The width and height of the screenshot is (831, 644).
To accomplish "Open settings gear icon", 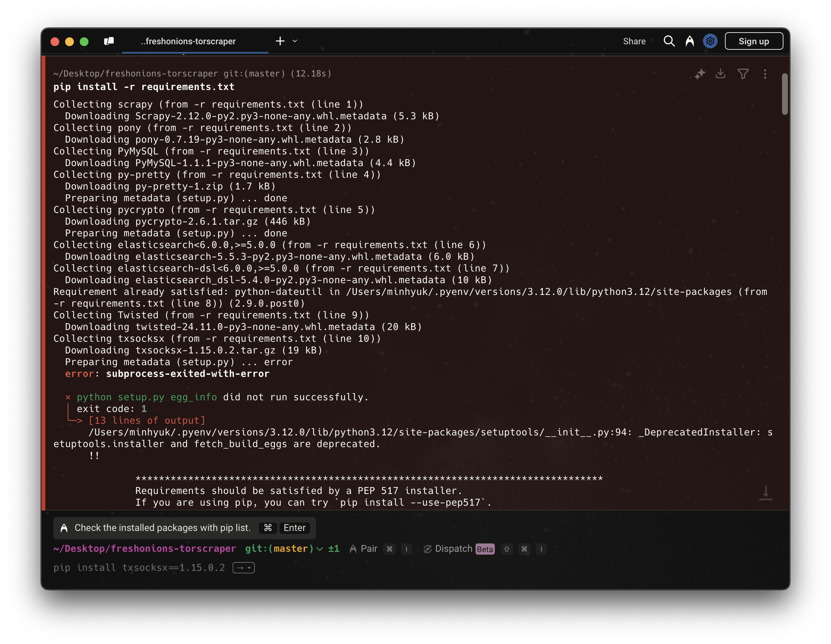I will [710, 41].
